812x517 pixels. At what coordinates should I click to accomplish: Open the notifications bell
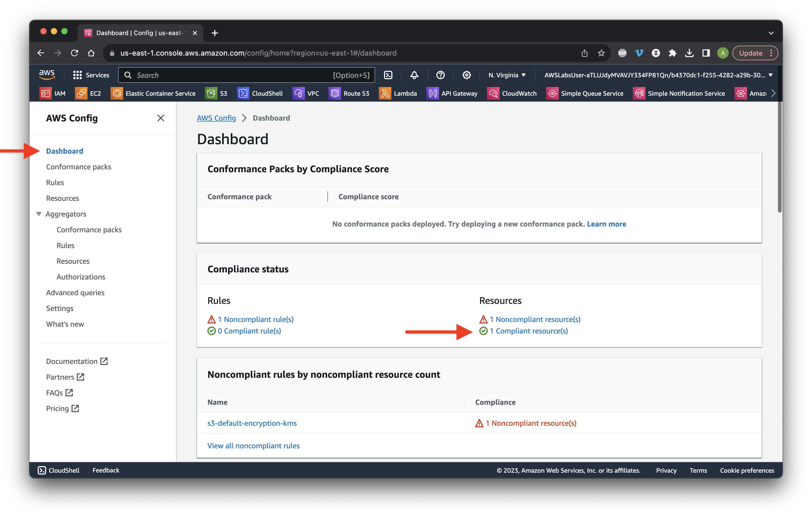tap(414, 75)
